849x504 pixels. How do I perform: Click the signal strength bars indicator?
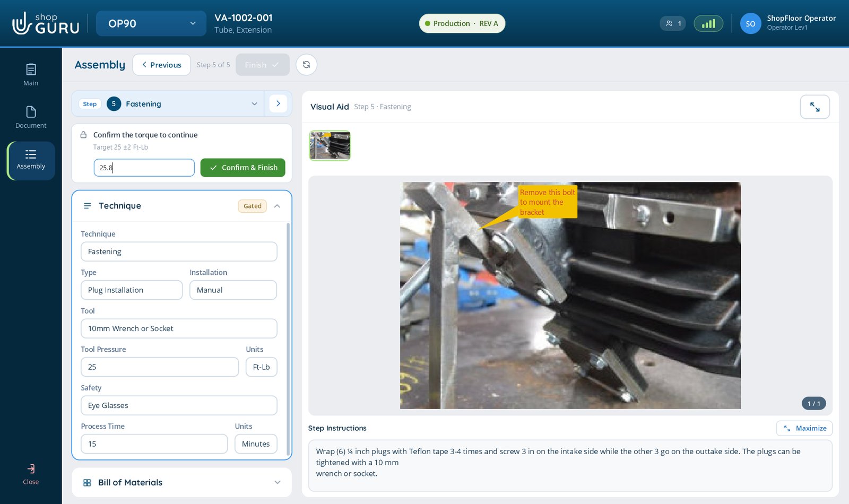tap(708, 23)
